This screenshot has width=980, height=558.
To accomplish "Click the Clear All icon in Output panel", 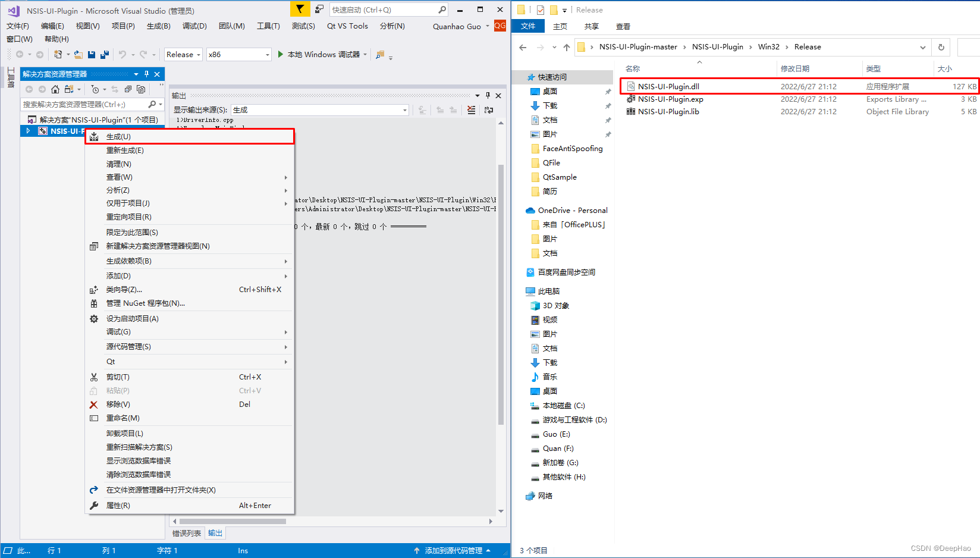I will 472,109.
